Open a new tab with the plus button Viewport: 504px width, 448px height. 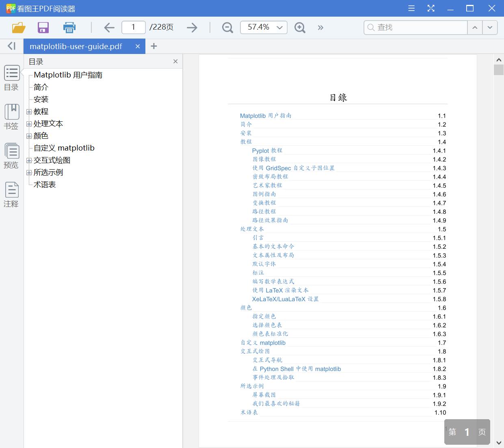tap(154, 46)
